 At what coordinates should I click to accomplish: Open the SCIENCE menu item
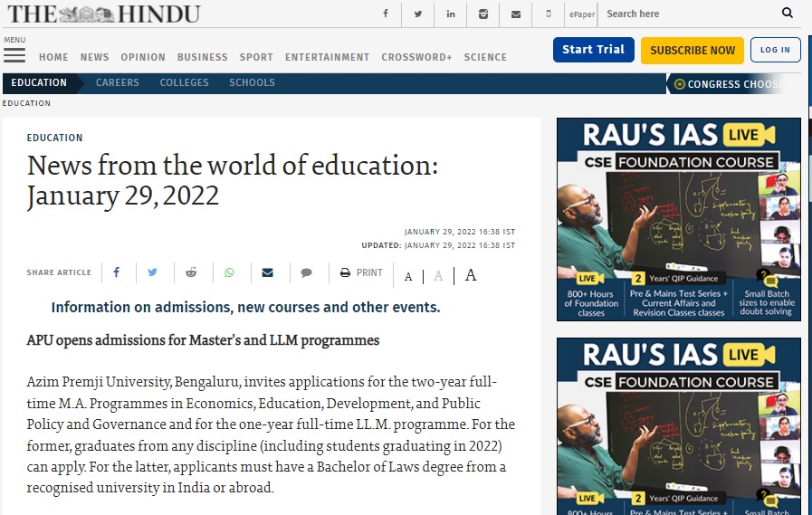tap(485, 57)
